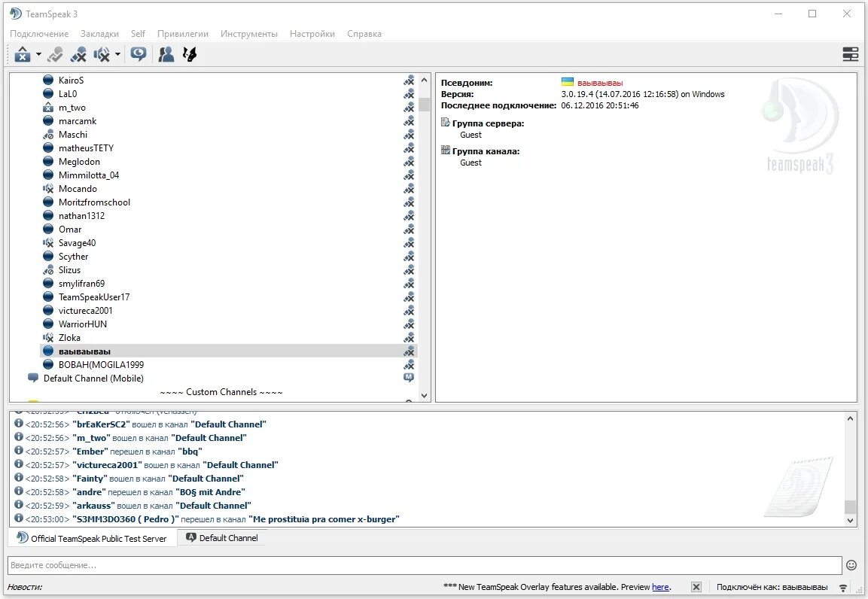Select user Scyther
The image size is (868, 599).
click(x=73, y=257)
